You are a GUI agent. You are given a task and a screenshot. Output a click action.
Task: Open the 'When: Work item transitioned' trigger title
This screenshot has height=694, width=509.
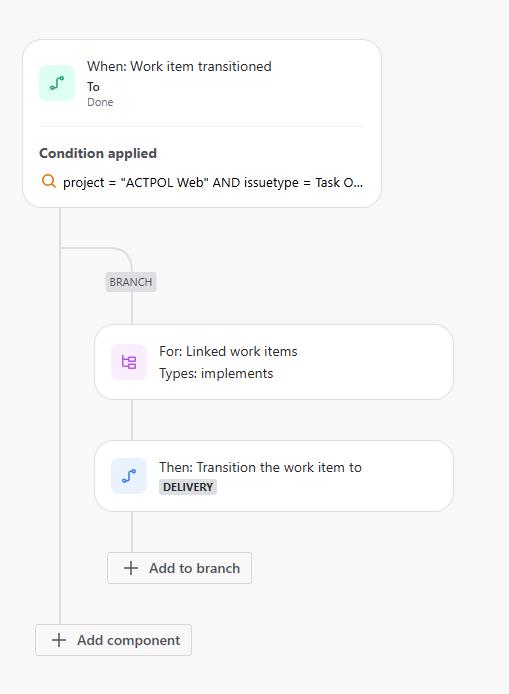[x=179, y=66]
